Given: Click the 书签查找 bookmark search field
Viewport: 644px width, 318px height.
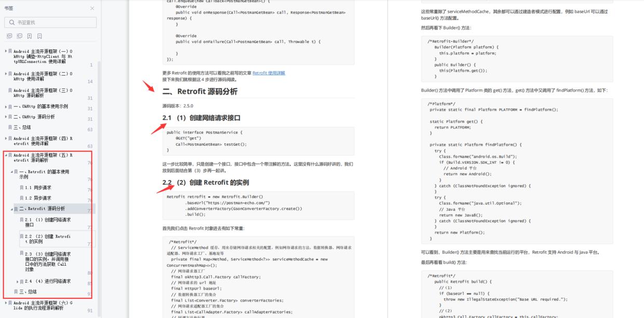Looking at the screenshot, I should point(50,22).
